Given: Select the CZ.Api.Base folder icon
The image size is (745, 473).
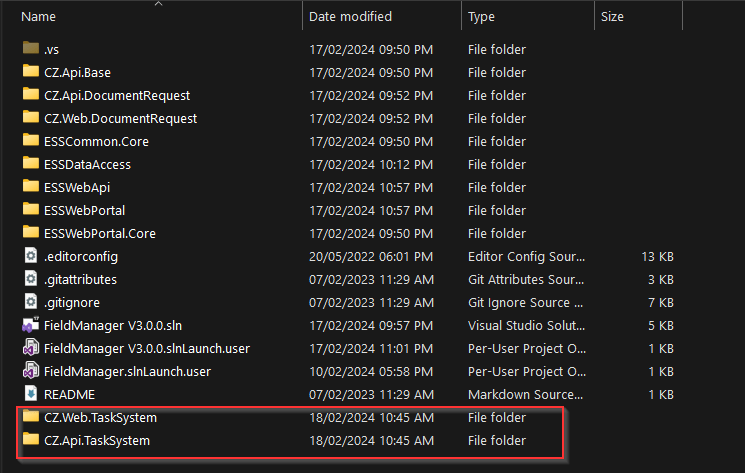Looking at the screenshot, I should pos(31,71).
